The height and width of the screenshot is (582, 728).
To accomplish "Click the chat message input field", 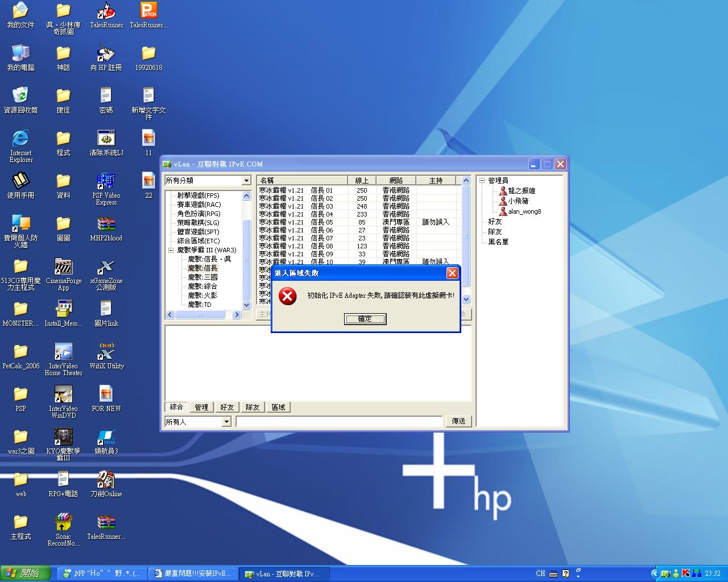I will point(339,422).
